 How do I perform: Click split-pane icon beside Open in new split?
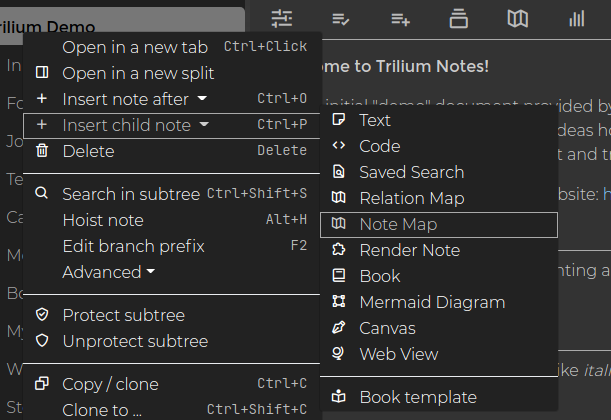(x=42, y=72)
